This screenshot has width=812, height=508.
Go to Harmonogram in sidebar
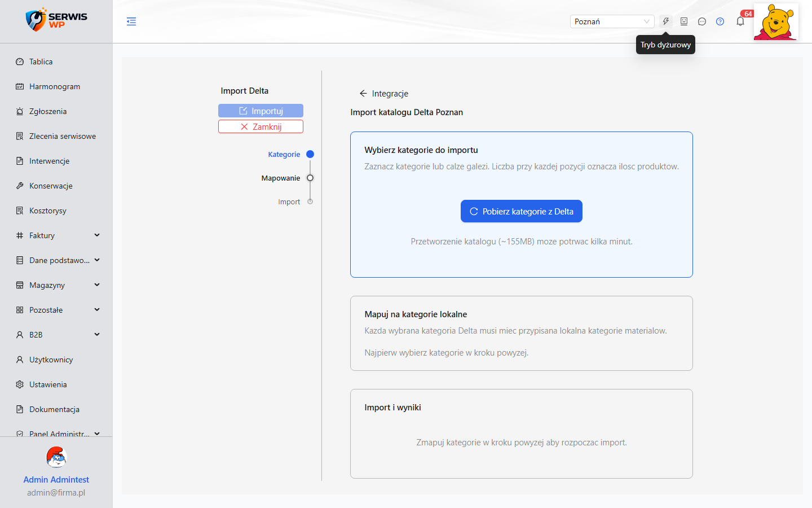56,86
